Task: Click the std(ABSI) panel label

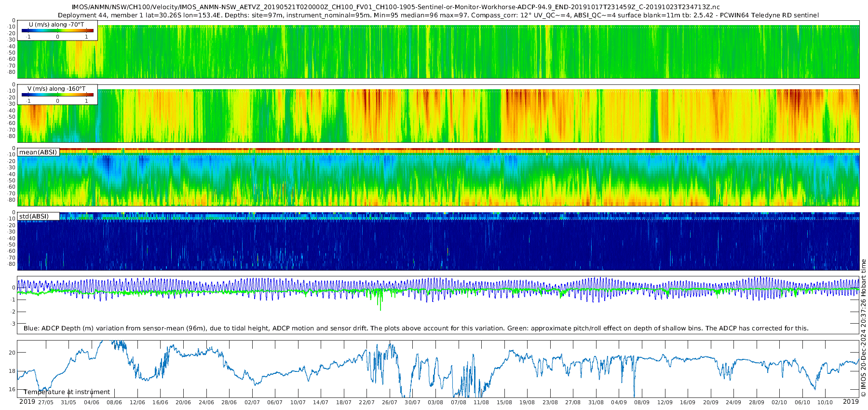Action: click(34, 216)
